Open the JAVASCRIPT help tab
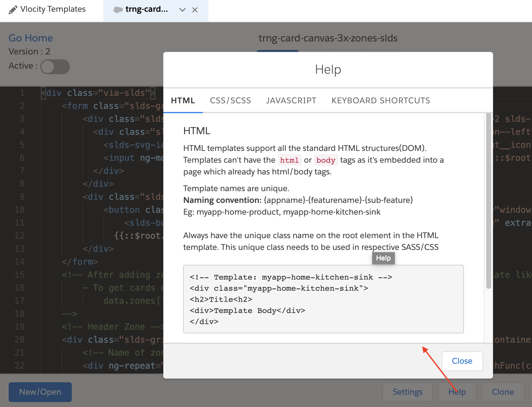The height and width of the screenshot is (407, 532). pyautogui.click(x=291, y=101)
